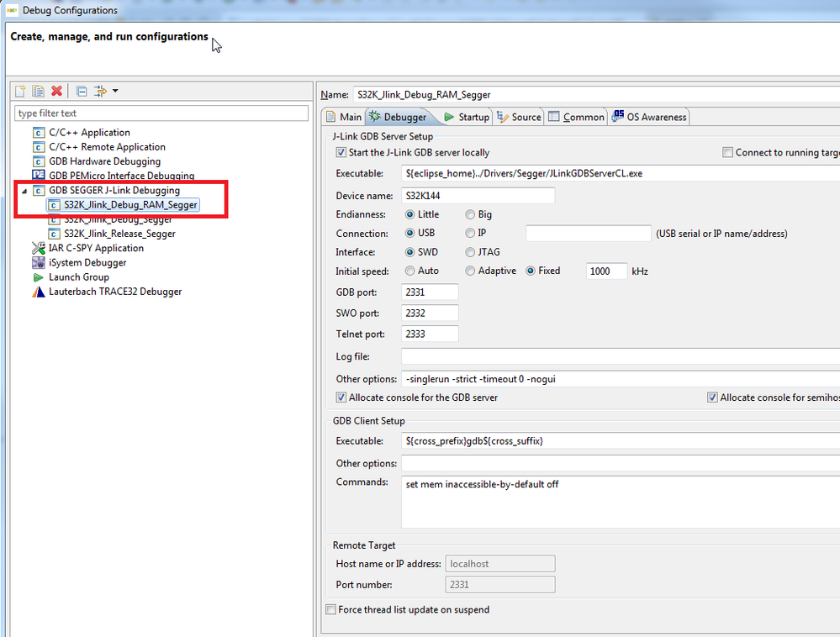840x637 pixels.
Task: Toggle Allocate console for the GDB server
Action: coord(341,397)
